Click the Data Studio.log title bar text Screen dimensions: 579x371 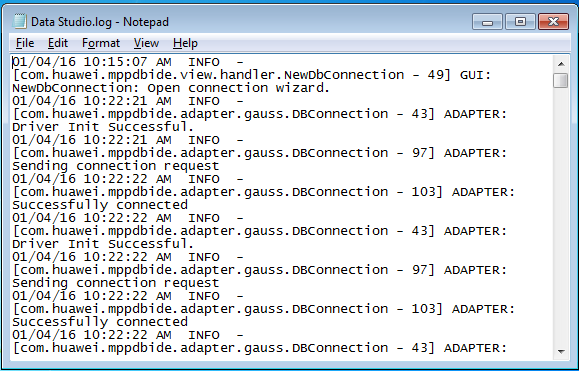pos(100,22)
